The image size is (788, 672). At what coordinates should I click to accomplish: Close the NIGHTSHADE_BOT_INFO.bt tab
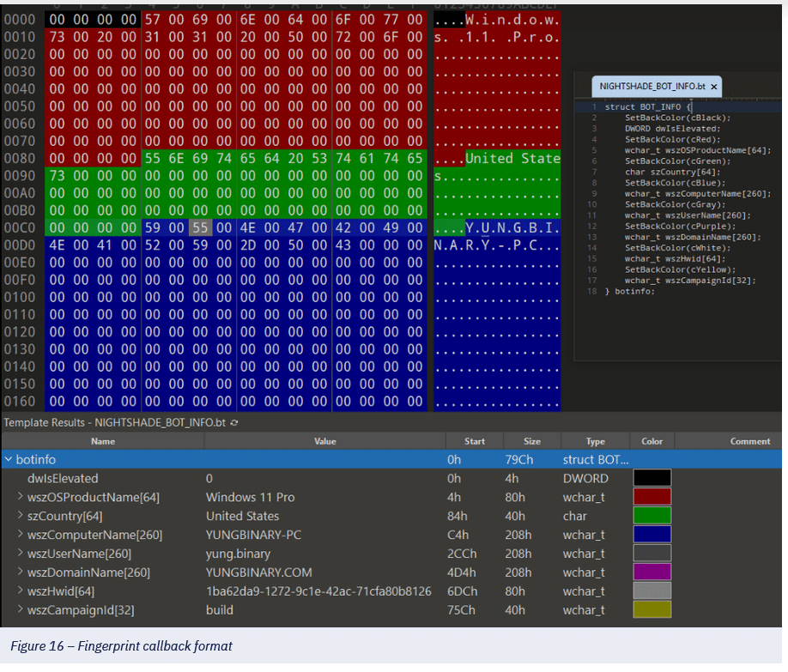pyautogui.click(x=714, y=87)
